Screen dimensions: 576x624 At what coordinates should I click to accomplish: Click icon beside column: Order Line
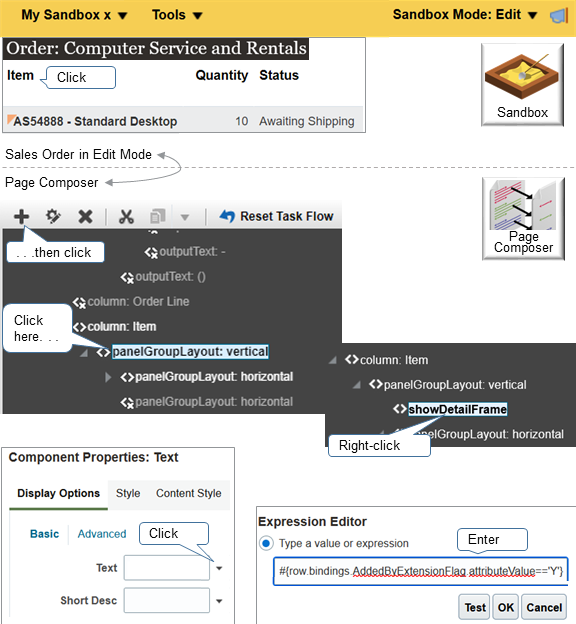[79, 302]
